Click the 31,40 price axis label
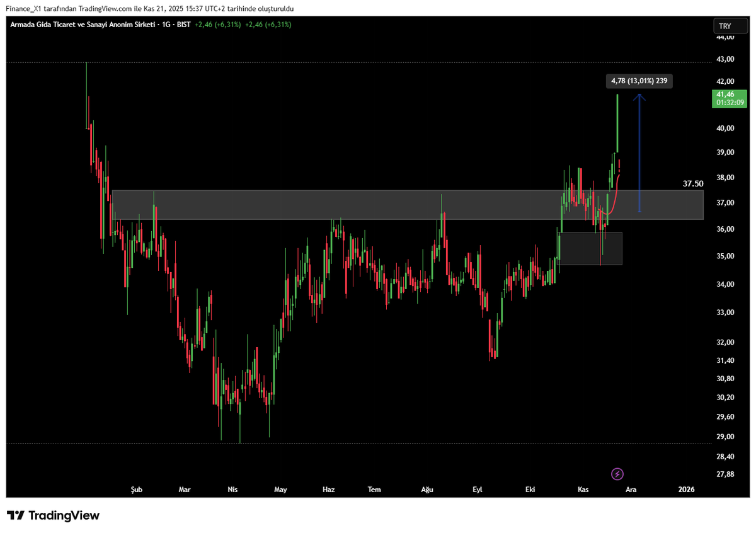756x533 pixels. (725, 360)
